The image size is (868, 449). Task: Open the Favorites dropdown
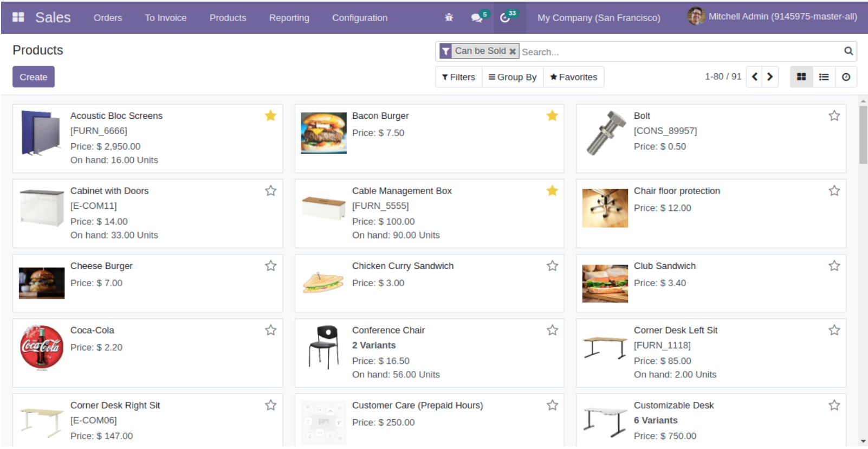pos(573,77)
